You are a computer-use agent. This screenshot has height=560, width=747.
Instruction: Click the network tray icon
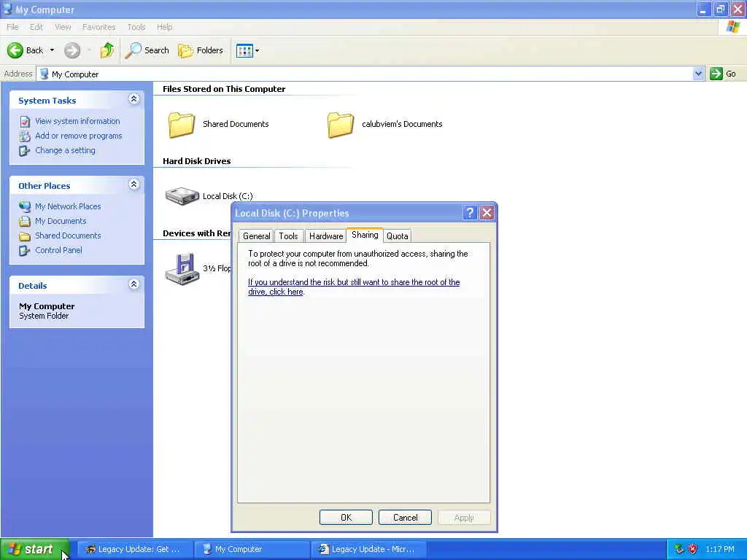(679, 549)
